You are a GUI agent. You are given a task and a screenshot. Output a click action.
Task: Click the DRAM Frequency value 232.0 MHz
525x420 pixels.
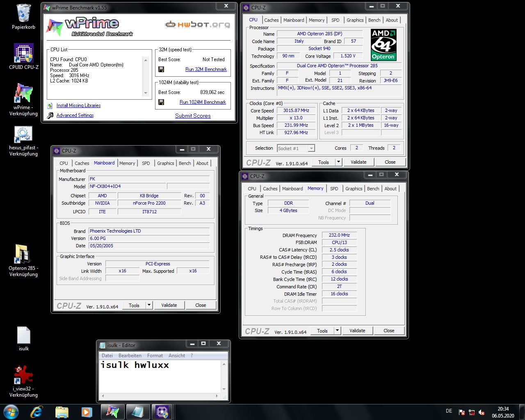339,235
